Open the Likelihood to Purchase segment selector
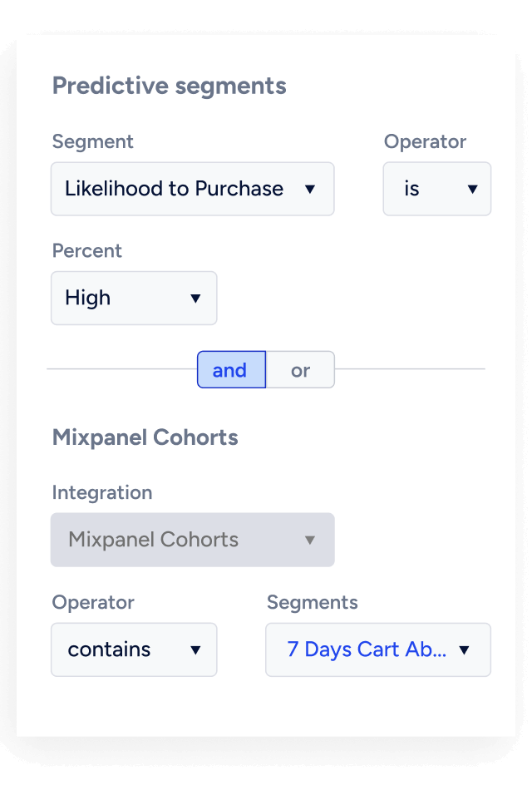Screen dimensions: 532x795 (192, 189)
